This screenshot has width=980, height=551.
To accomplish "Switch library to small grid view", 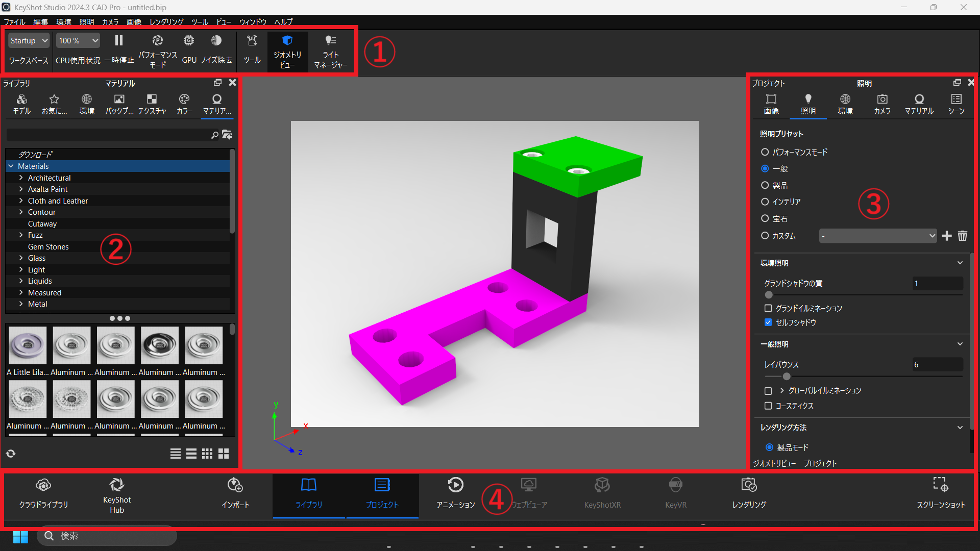I will (x=207, y=454).
